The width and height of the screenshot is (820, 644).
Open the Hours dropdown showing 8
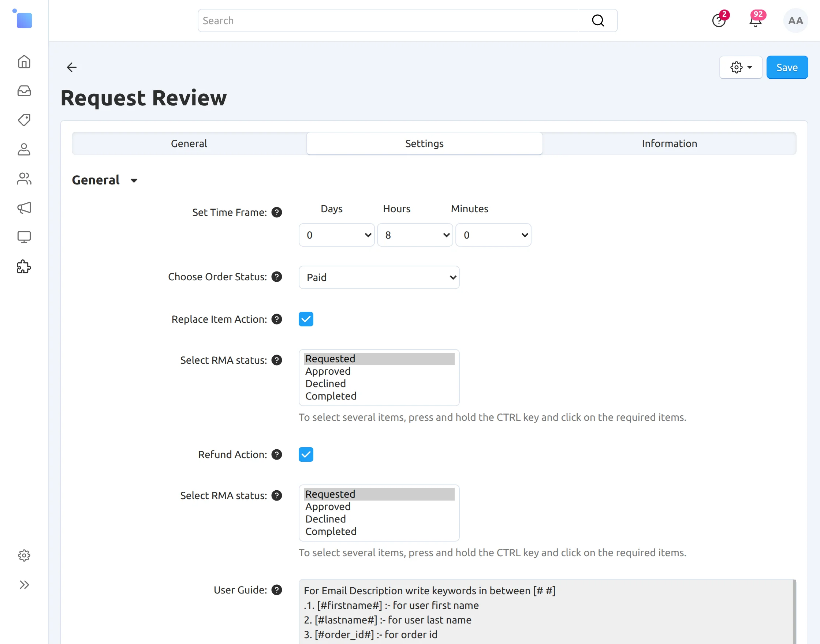(x=415, y=235)
